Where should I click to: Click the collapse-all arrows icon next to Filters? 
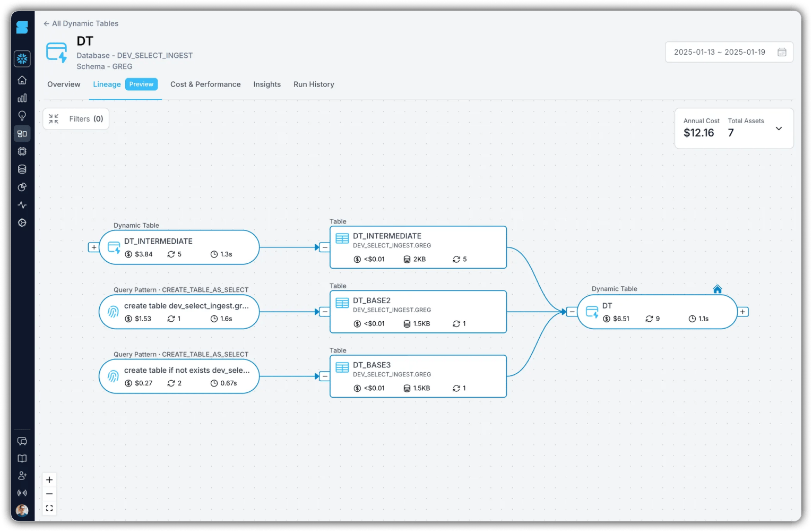pos(54,119)
